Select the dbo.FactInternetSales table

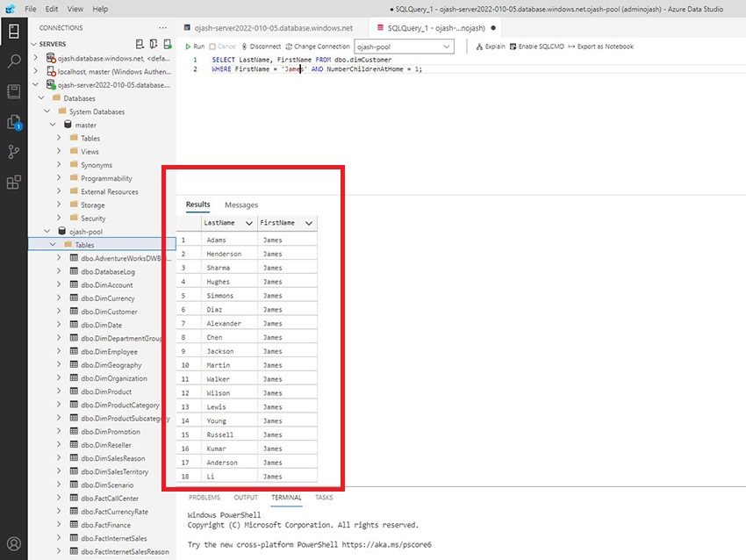114,538
